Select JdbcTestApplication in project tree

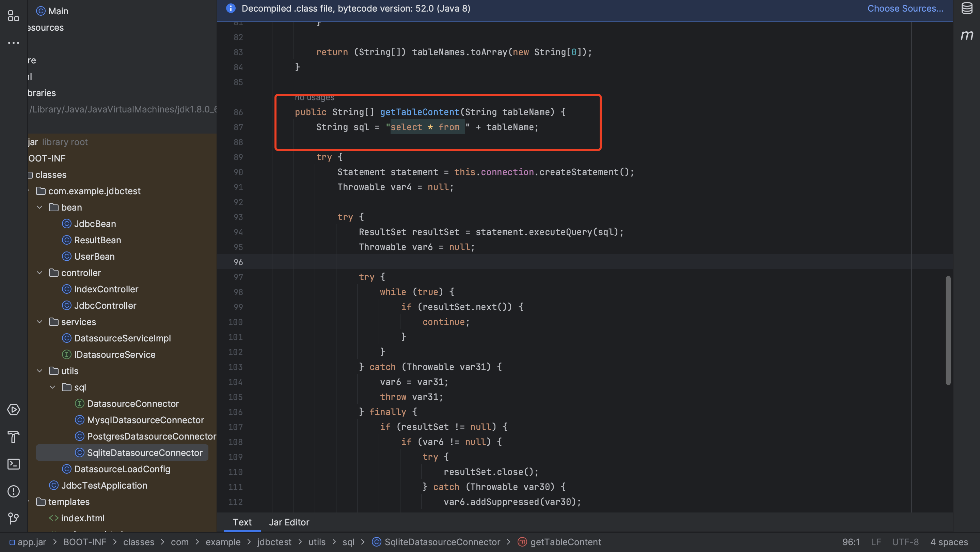tap(104, 485)
